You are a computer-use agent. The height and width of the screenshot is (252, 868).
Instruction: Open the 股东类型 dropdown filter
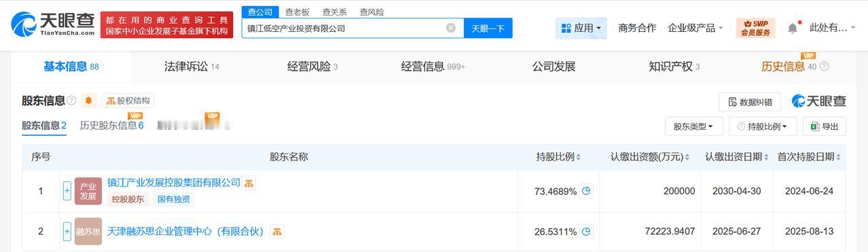693,126
